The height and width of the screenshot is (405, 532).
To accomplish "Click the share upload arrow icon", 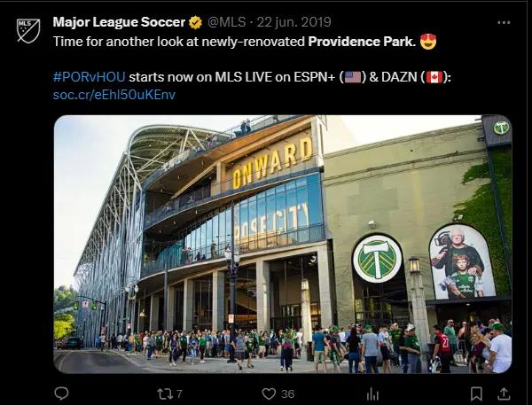I will click(504, 393).
